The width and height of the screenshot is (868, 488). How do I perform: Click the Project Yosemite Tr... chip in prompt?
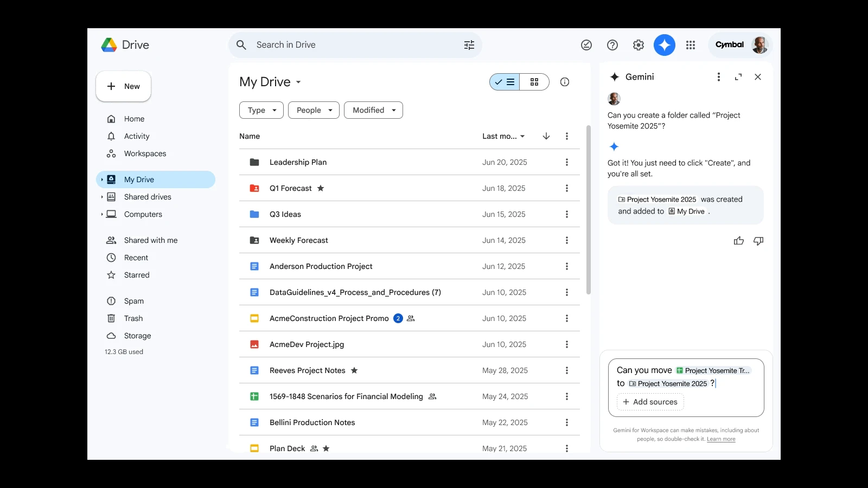pos(713,370)
